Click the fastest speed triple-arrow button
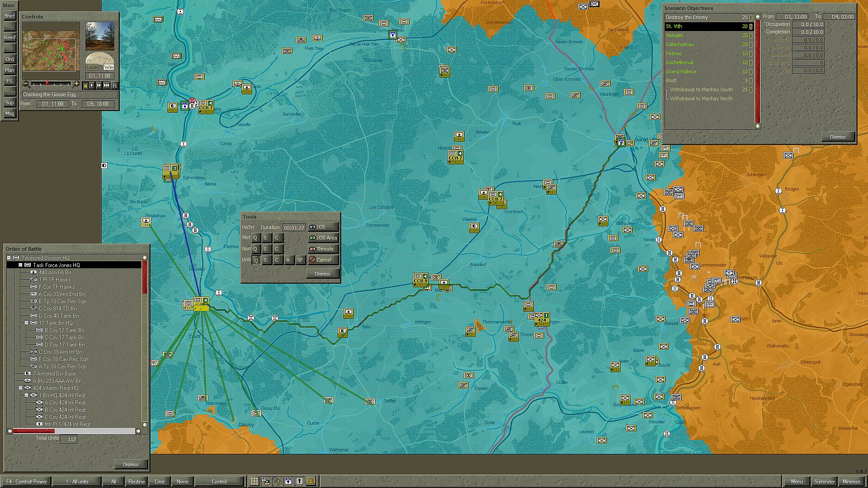868x488 pixels. (x=107, y=85)
